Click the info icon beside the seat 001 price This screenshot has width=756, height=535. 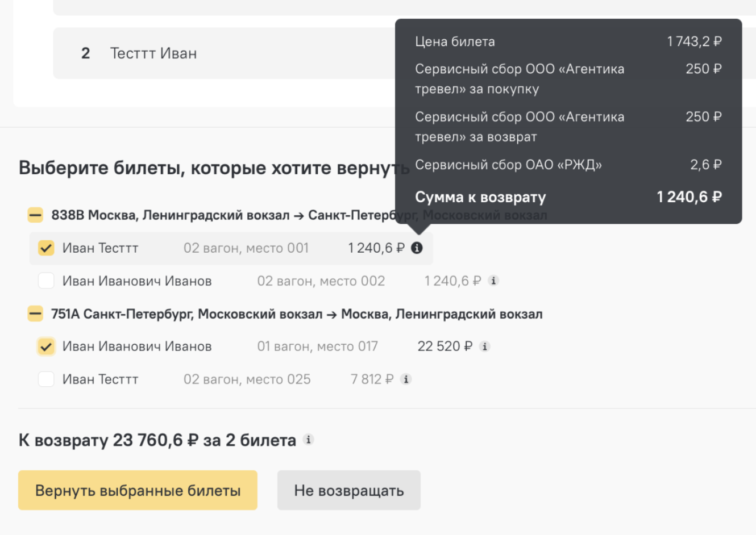pyautogui.click(x=417, y=248)
